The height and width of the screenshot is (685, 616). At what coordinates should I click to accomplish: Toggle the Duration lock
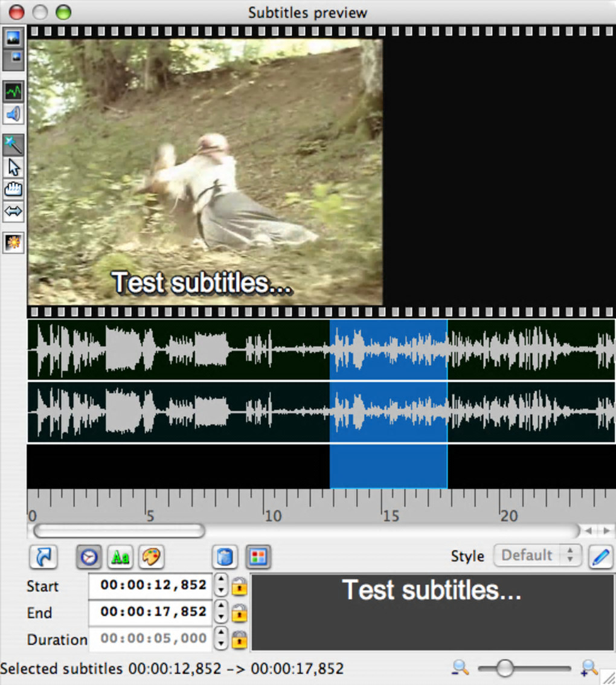[239, 640]
